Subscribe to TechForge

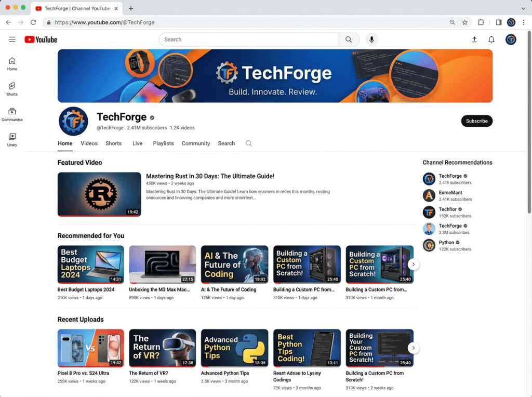[477, 121]
